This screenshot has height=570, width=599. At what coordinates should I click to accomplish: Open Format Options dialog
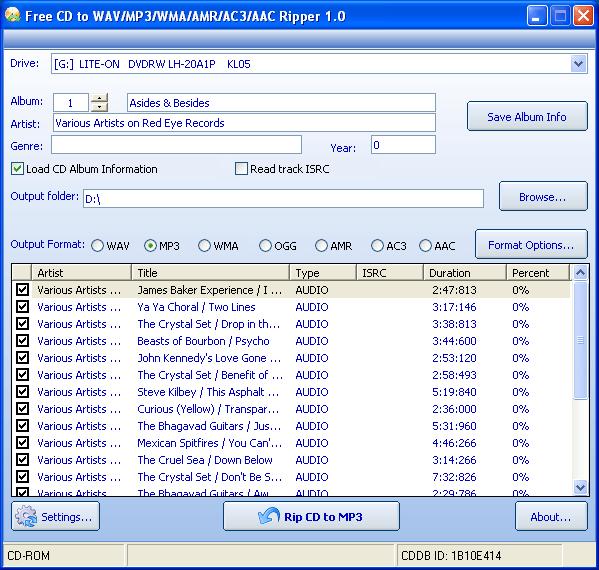tap(531, 245)
